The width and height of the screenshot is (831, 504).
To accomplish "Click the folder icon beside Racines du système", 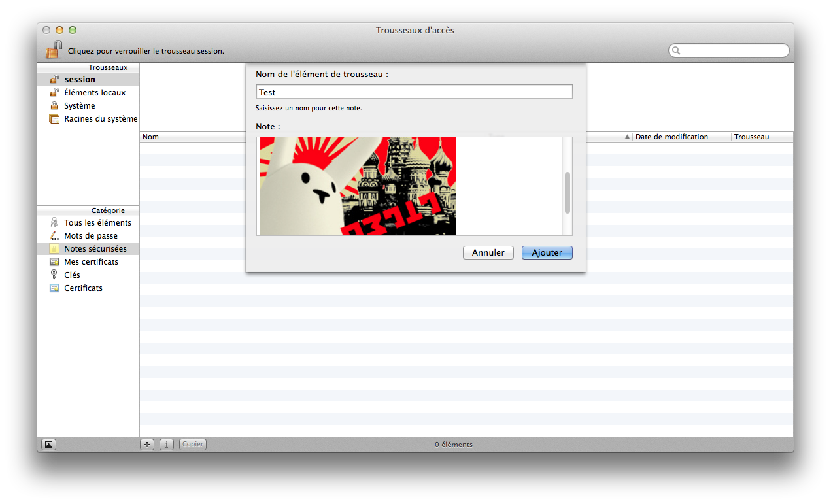I will click(x=54, y=119).
